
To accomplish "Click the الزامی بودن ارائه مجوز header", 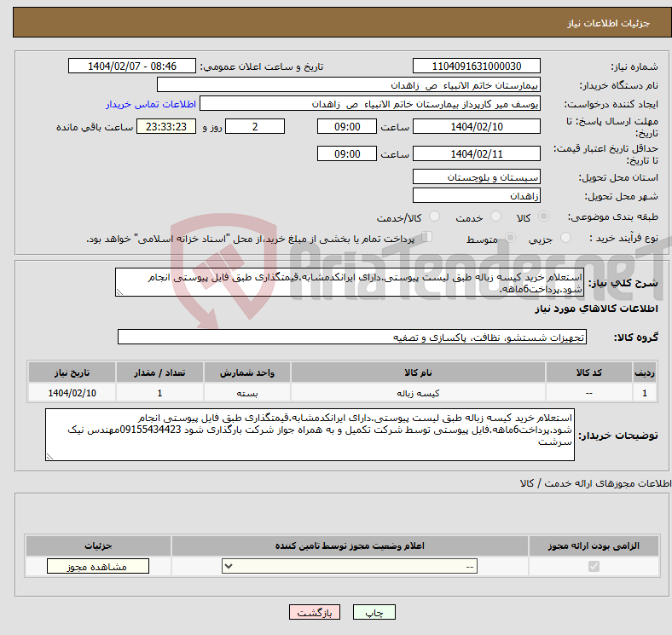I will click(x=594, y=546).
